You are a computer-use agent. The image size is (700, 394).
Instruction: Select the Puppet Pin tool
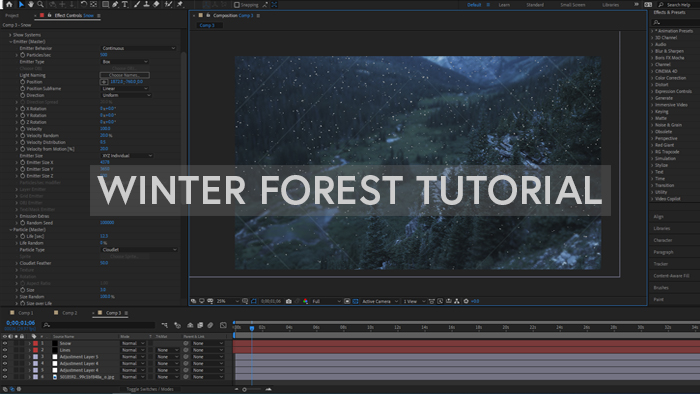(180, 4)
